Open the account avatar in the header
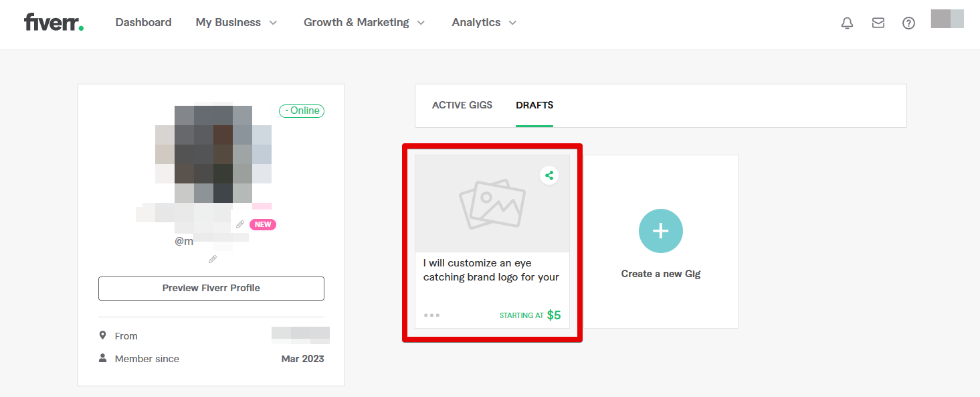This screenshot has height=397, width=980. pos(947,19)
